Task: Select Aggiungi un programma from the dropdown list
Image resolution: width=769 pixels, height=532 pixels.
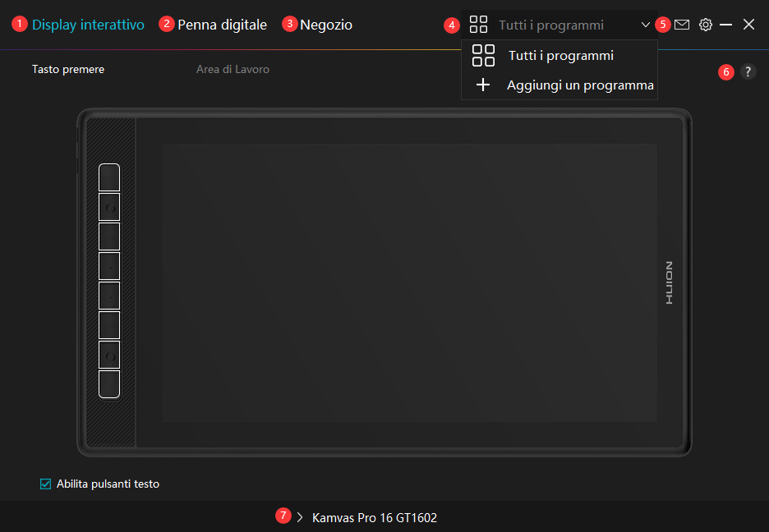Action: coord(579,85)
